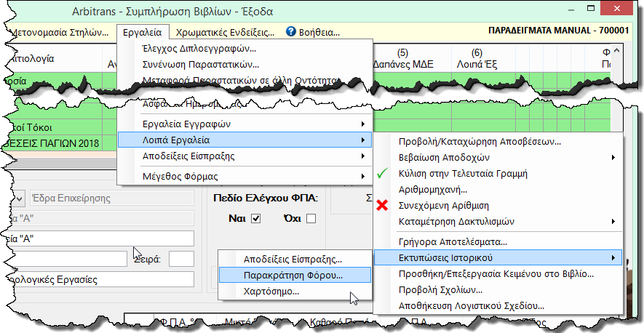Choose Παρακράτηση Φόρου print option
644x333 pixels.
coord(295,275)
